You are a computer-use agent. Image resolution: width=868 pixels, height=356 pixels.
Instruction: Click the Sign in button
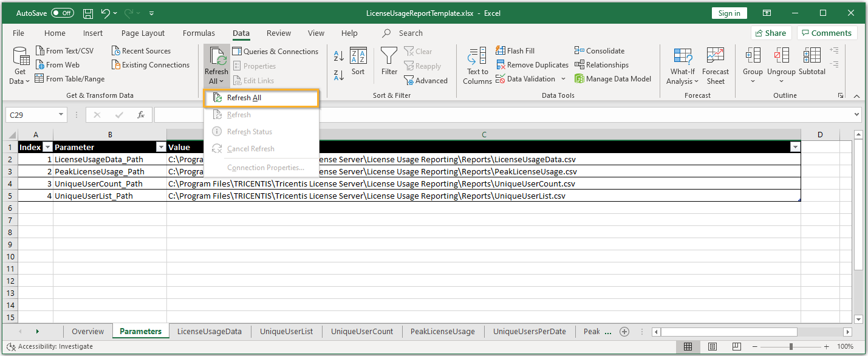pyautogui.click(x=729, y=13)
